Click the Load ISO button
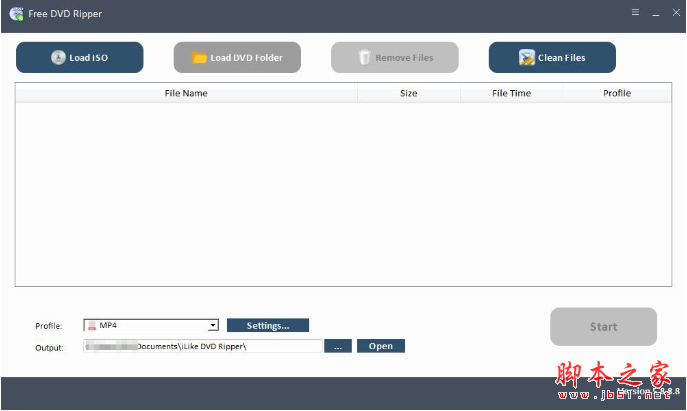The width and height of the screenshot is (687, 411). coord(80,57)
